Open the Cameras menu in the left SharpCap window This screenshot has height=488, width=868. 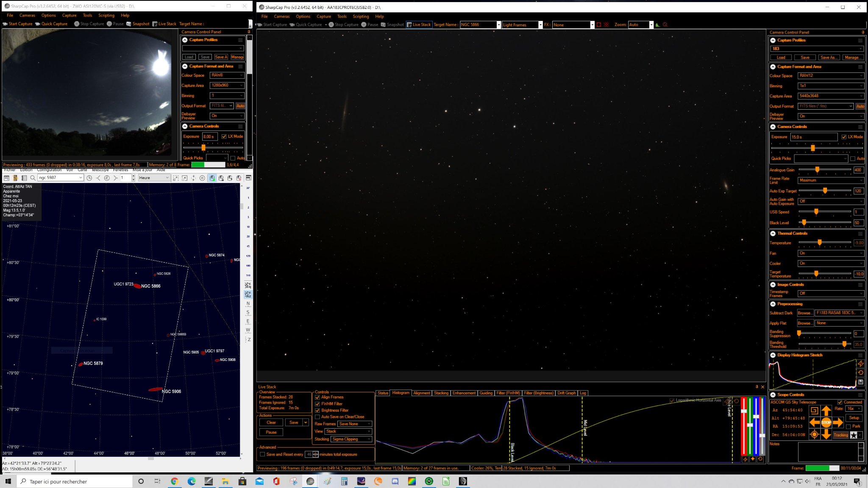tap(27, 15)
